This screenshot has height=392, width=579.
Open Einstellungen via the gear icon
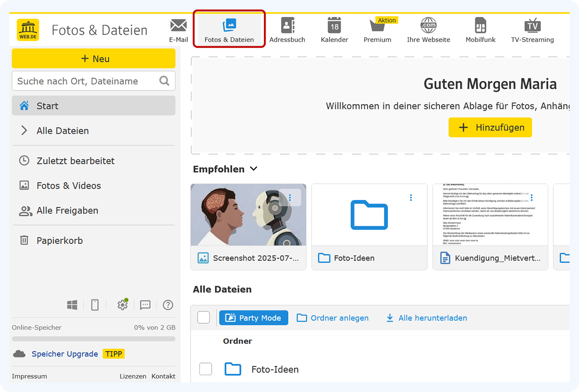[x=122, y=305]
